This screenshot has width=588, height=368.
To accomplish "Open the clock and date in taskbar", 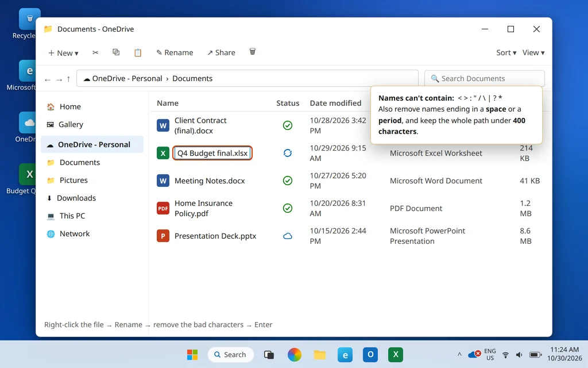I will tap(565, 354).
